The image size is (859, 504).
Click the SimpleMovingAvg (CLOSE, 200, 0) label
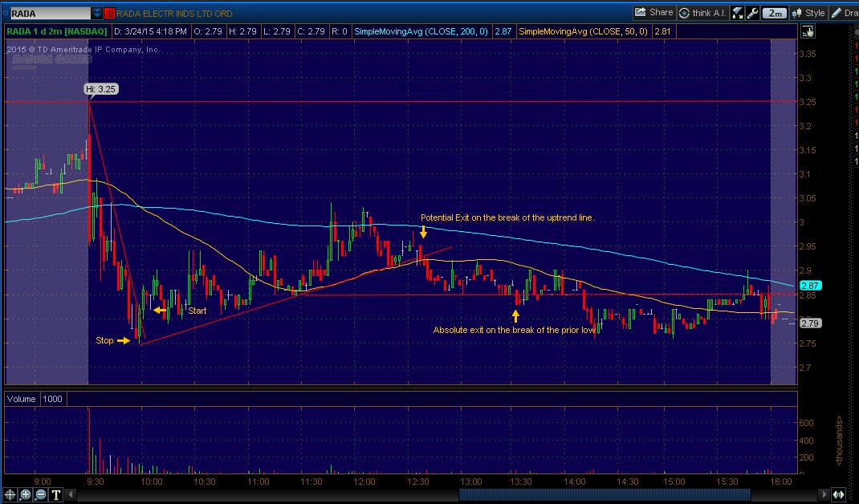(421, 32)
